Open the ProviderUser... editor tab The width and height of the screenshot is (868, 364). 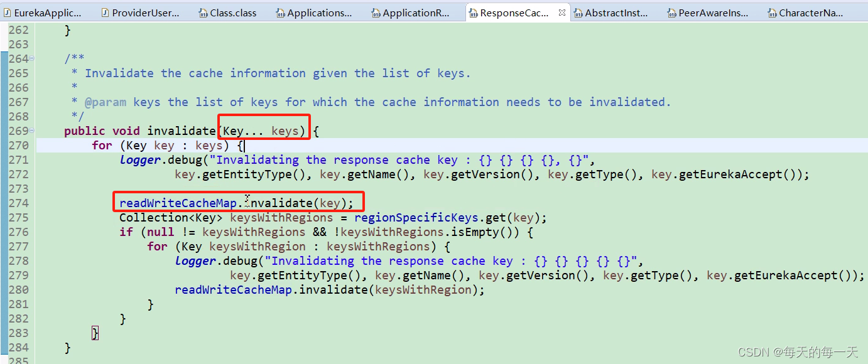pyautogui.click(x=139, y=13)
